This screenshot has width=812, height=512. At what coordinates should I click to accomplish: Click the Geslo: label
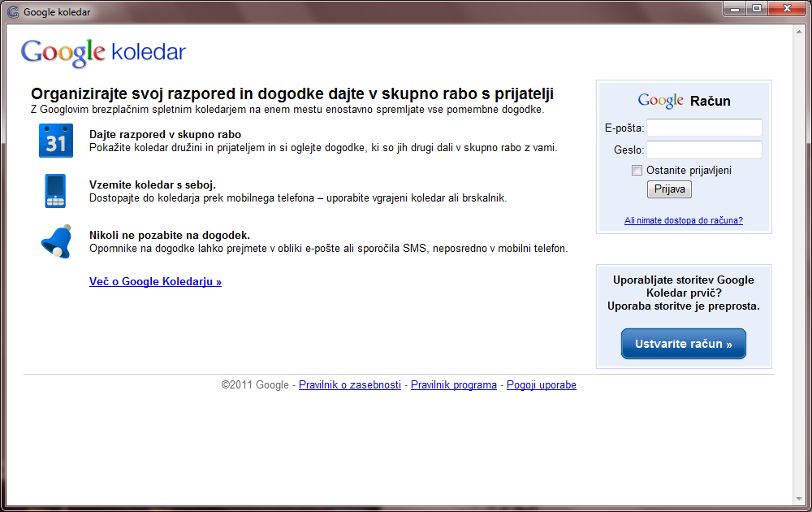tap(628, 150)
